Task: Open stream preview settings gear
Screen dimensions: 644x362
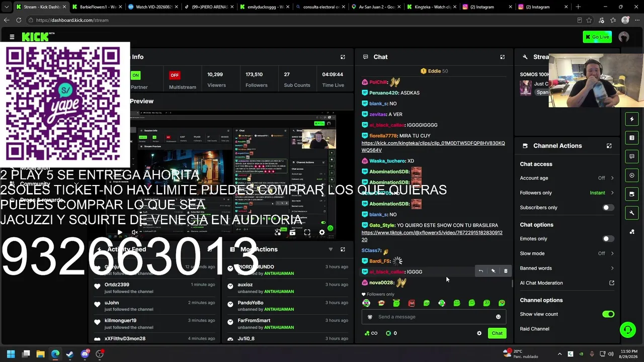Action: (322, 232)
